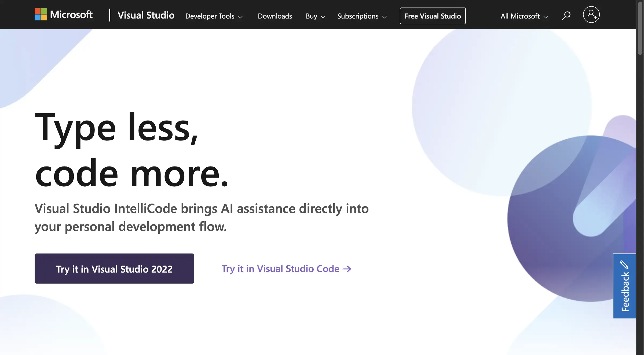Expand the Subscriptions dropdown
The width and height of the screenshot is (644, 355).
tap(362, 16)
